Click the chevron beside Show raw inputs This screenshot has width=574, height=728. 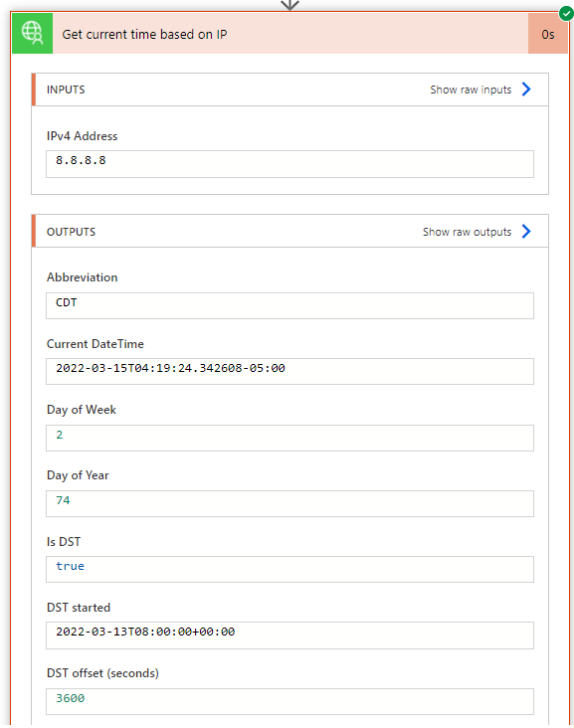point(526,90)
